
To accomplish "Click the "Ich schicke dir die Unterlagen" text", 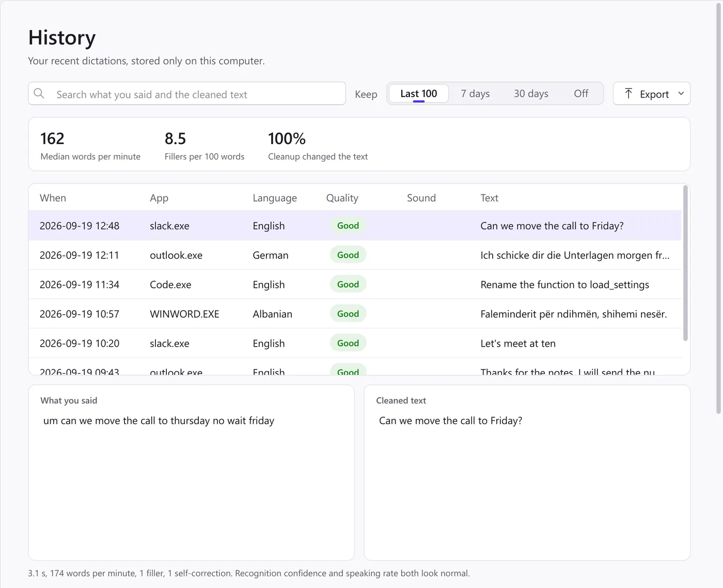I will coord(575,255).
